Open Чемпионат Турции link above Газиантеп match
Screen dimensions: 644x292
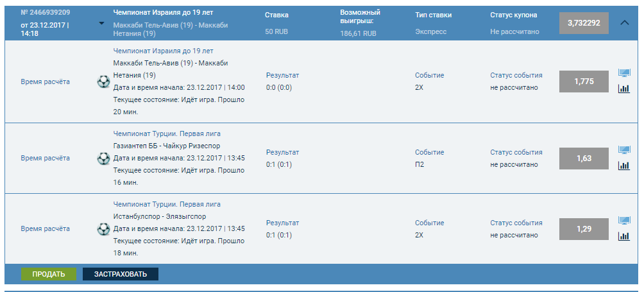pyautogui.click(x=167, y=133)
